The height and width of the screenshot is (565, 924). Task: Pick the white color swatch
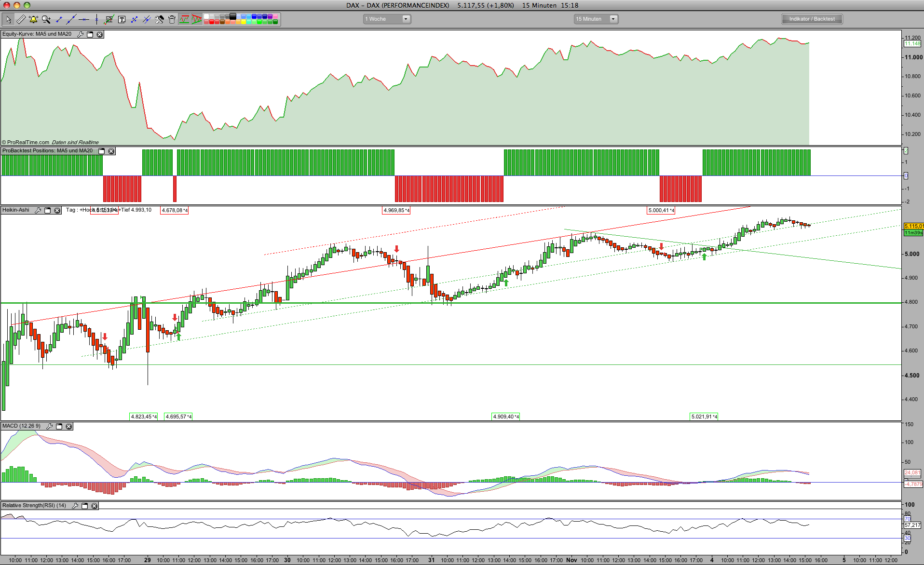pos(206,16)
